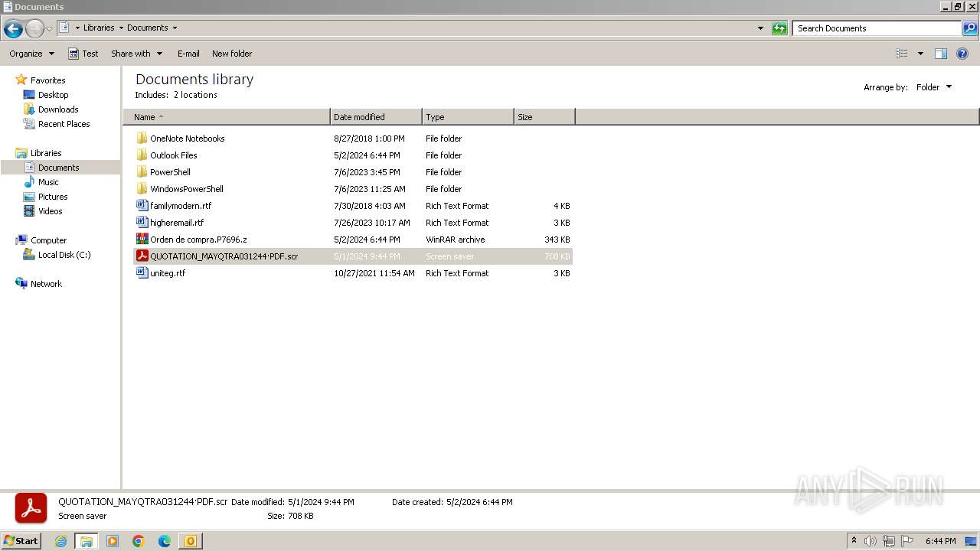The height and width of the screenshot is (551, 980).
Task: Select uniteg.rtf file icon
Action: coord(142,273)
